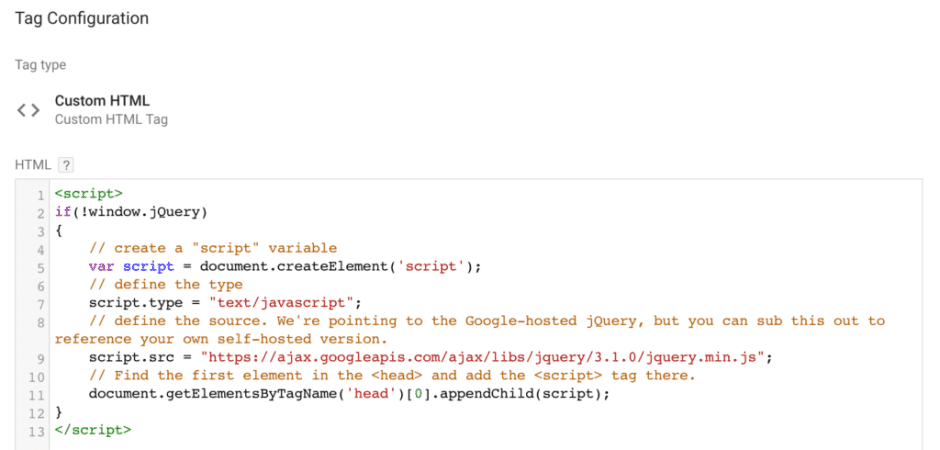The height and width of the screenshot is (450, 940).
Task: Select the Custom HTML tag type title
Action: 101,101
